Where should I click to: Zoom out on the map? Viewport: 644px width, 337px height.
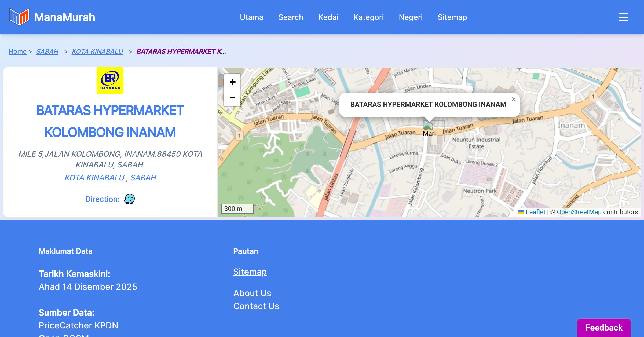point(232,98)
